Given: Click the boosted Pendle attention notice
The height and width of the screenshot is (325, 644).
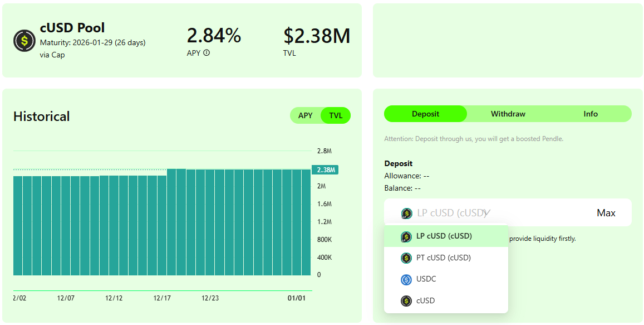Looking at the screenshot, I should point(474,139).
